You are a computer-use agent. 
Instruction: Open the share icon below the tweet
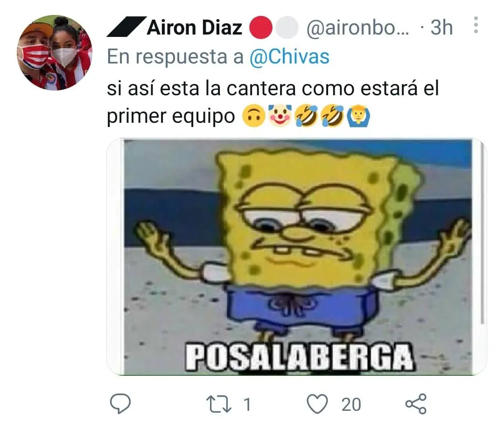point(416,404)
